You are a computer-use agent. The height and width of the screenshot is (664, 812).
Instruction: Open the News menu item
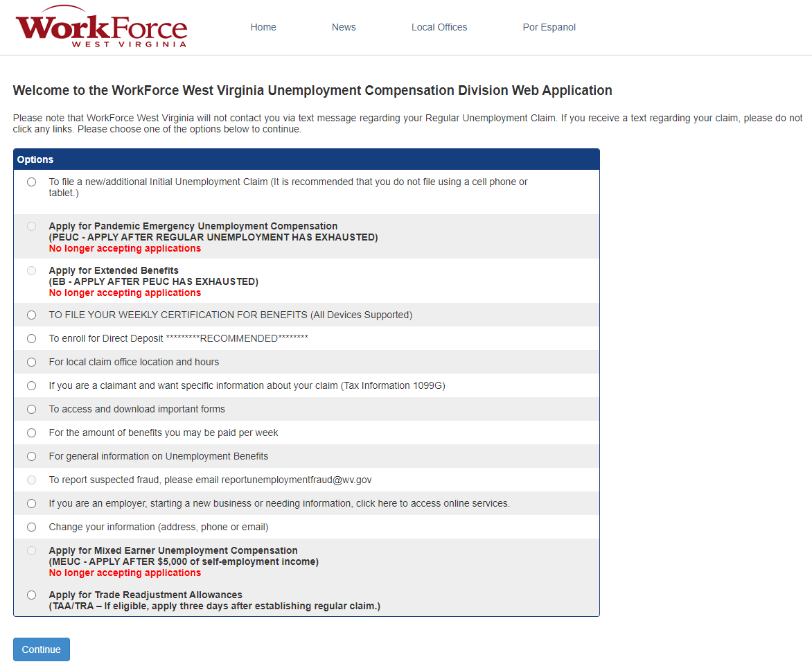(x=344, y=28)
